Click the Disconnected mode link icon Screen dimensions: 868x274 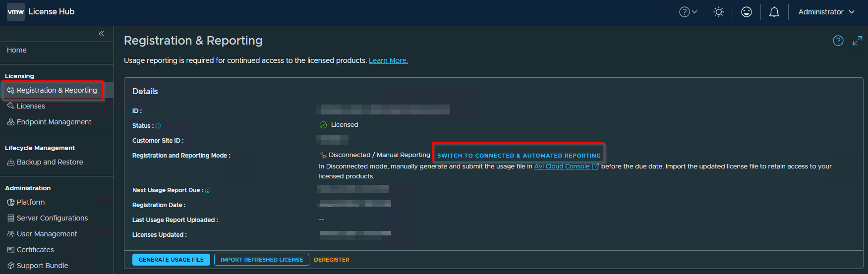[x=323, y=155]
